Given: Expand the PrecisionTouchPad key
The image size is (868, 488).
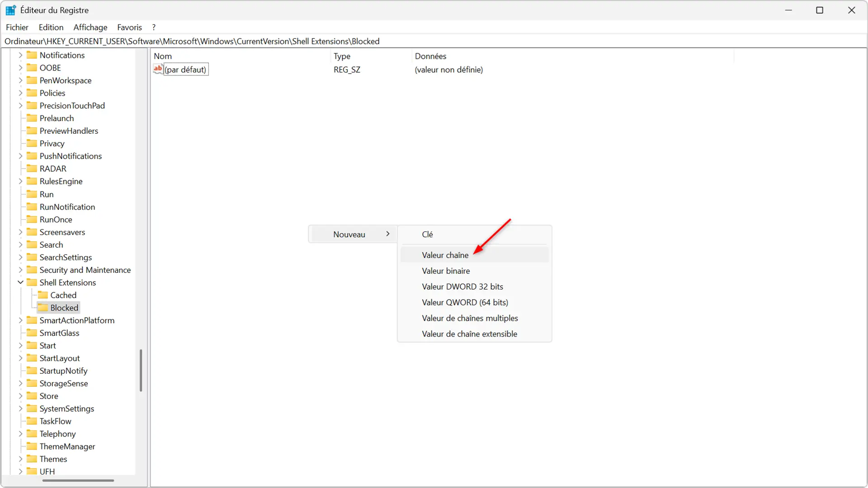Looking at the screenshot, I should [20, 106].
